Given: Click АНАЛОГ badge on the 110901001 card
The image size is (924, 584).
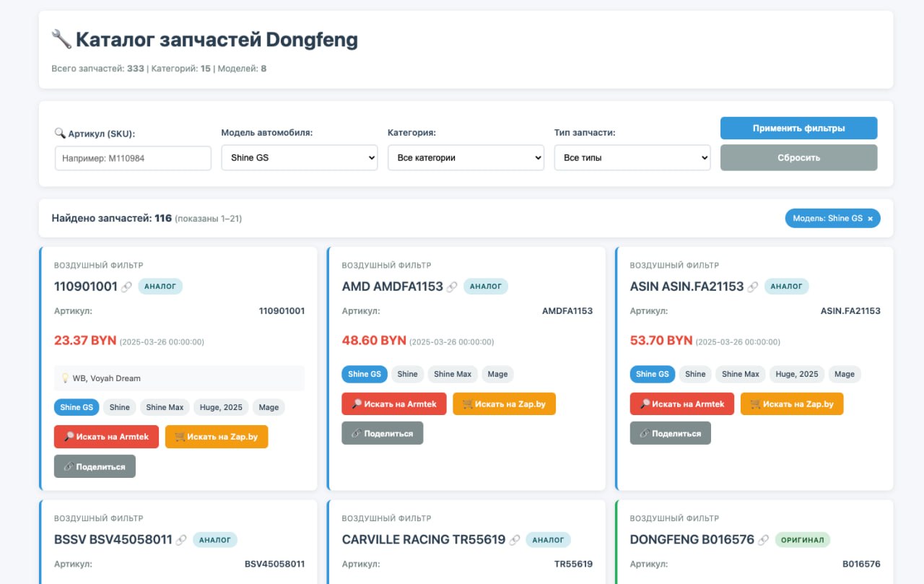Looking at the screenshot, I should pyautogui.click(x=160, y=287).
